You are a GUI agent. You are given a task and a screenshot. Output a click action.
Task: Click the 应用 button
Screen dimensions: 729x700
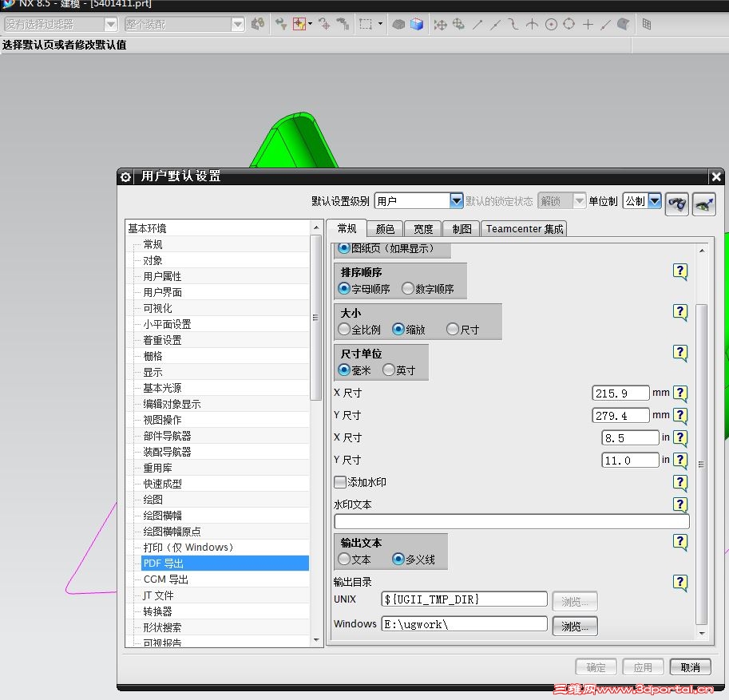[643, 667]
